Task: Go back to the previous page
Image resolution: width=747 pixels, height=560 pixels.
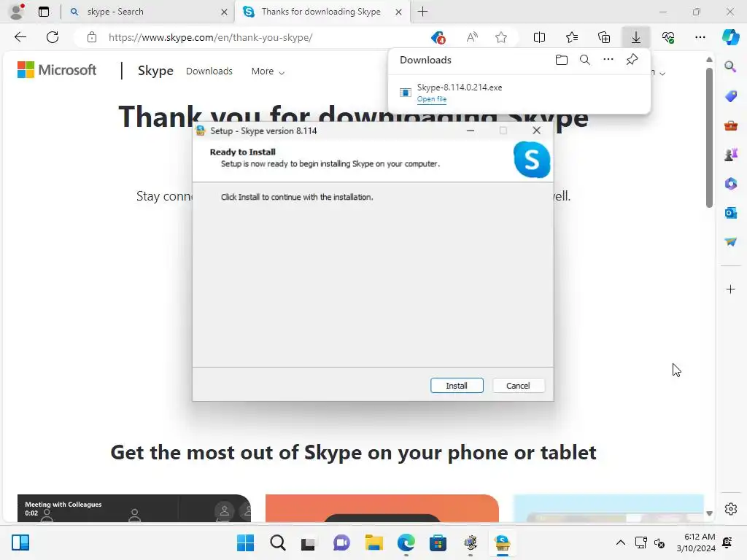Action: pos(20,37)
